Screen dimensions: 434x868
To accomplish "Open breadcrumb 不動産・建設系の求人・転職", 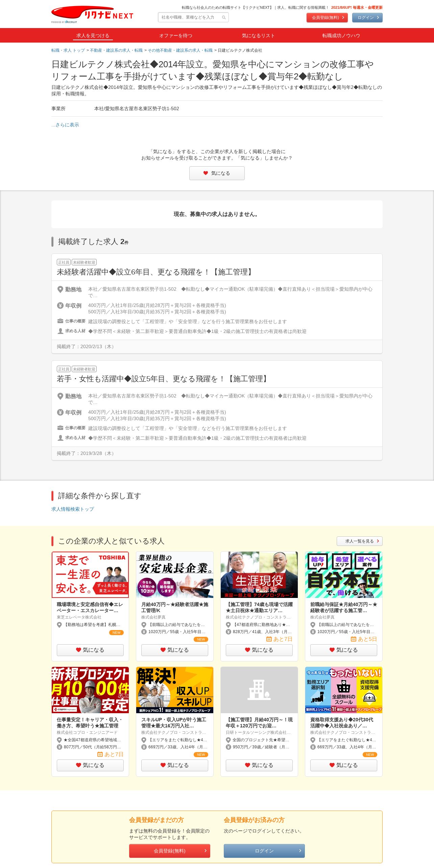I will pyautogui.click(x=116, y=50).
